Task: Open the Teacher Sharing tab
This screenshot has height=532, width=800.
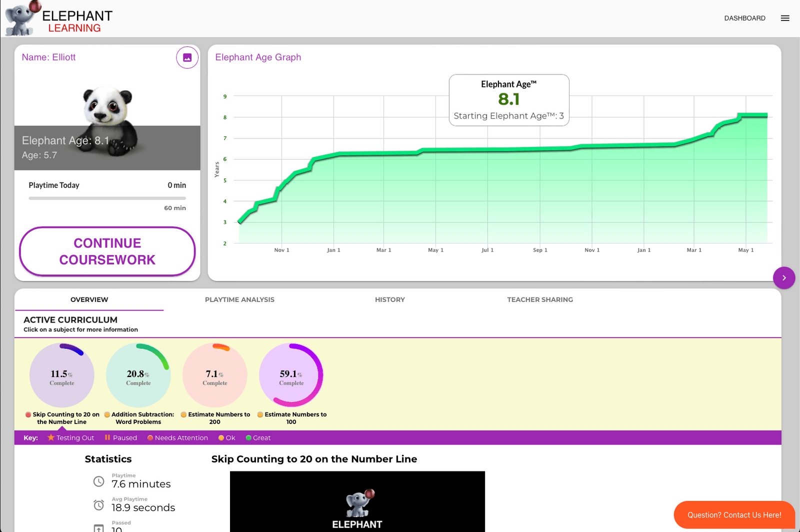Action: [540, 299]
